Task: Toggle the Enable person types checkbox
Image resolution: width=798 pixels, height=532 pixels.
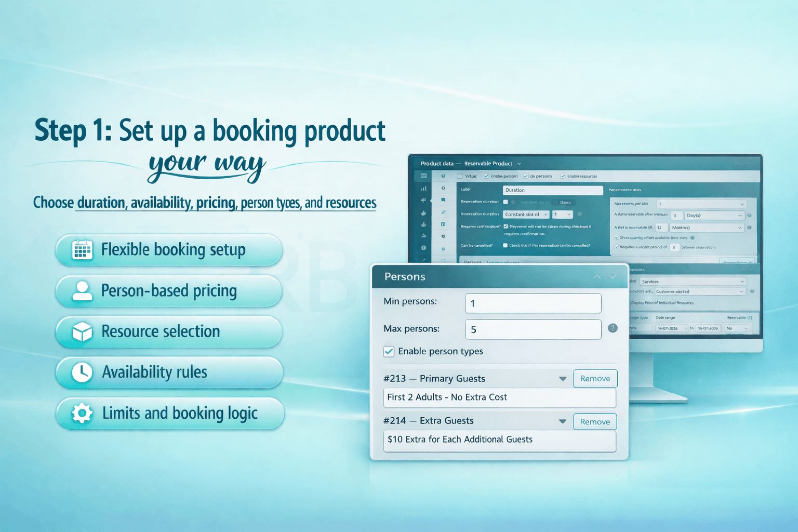Action: pos(389,352)
